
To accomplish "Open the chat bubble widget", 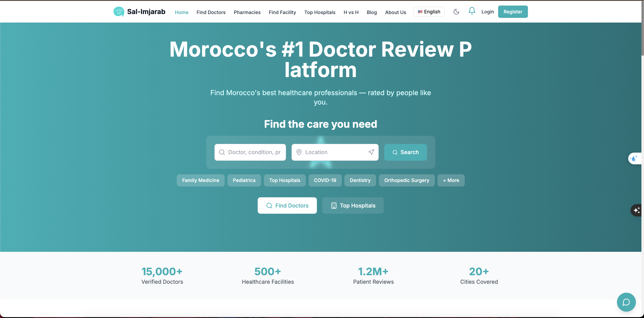I will [626, 302].
